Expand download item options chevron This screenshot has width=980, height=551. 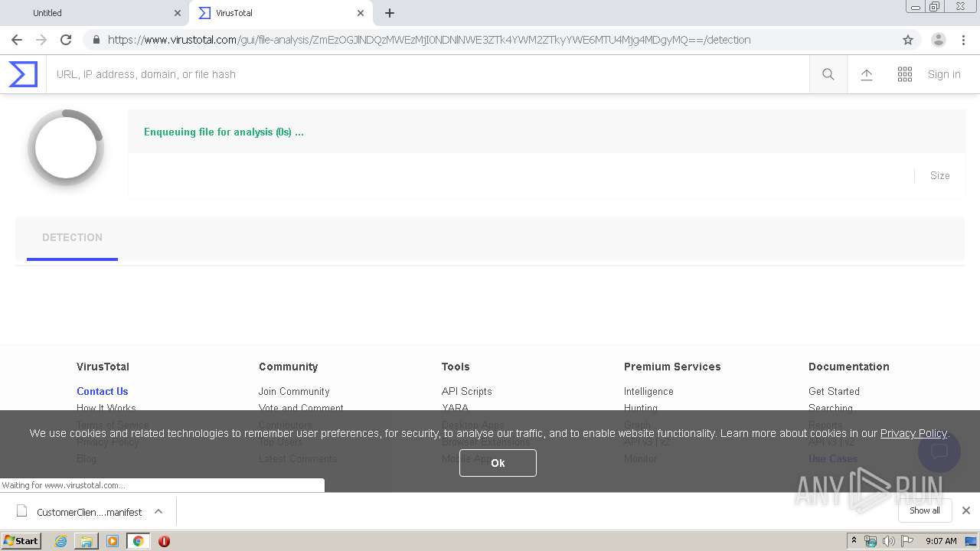pyautogui.click(x=158, y=511)
